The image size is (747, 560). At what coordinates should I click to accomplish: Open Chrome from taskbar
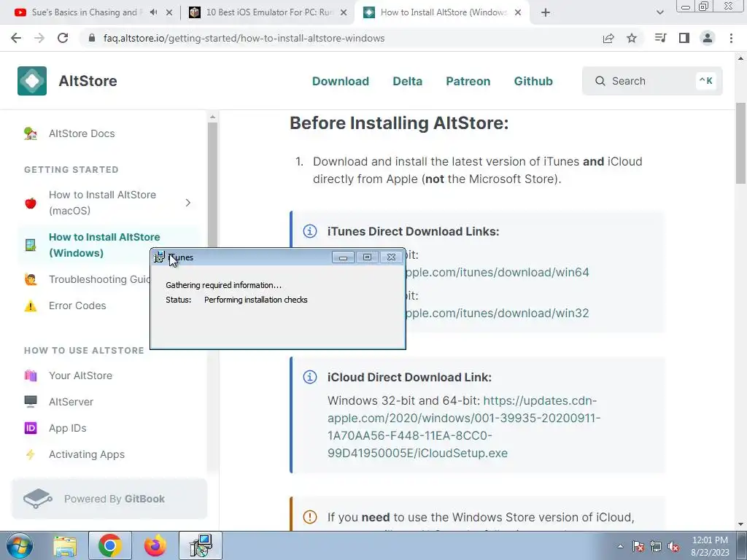(x=110, y=545)
